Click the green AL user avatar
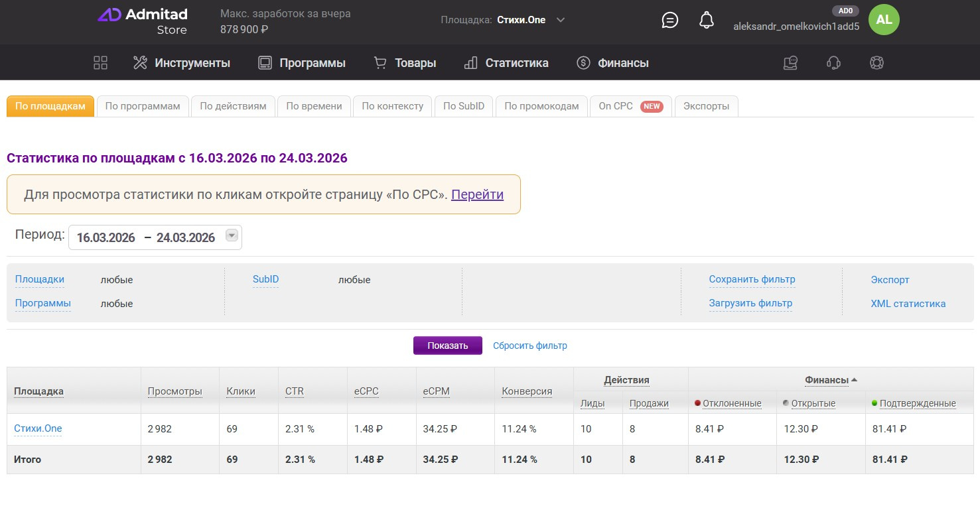Viewport: 980px width, 508px height. coord(884,20)
